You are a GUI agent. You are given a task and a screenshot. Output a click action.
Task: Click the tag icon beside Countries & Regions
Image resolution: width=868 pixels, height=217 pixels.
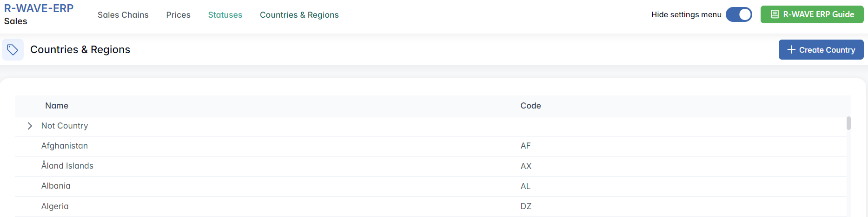click(13, 50)
